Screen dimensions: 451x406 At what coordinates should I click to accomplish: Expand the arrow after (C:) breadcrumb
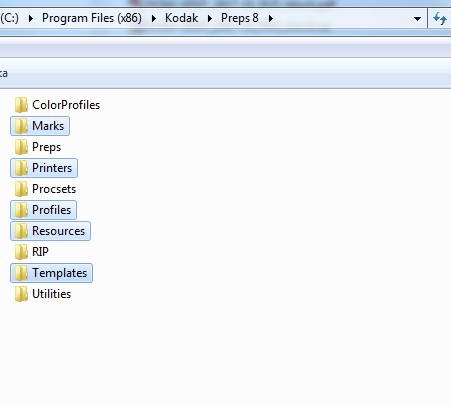31,18
